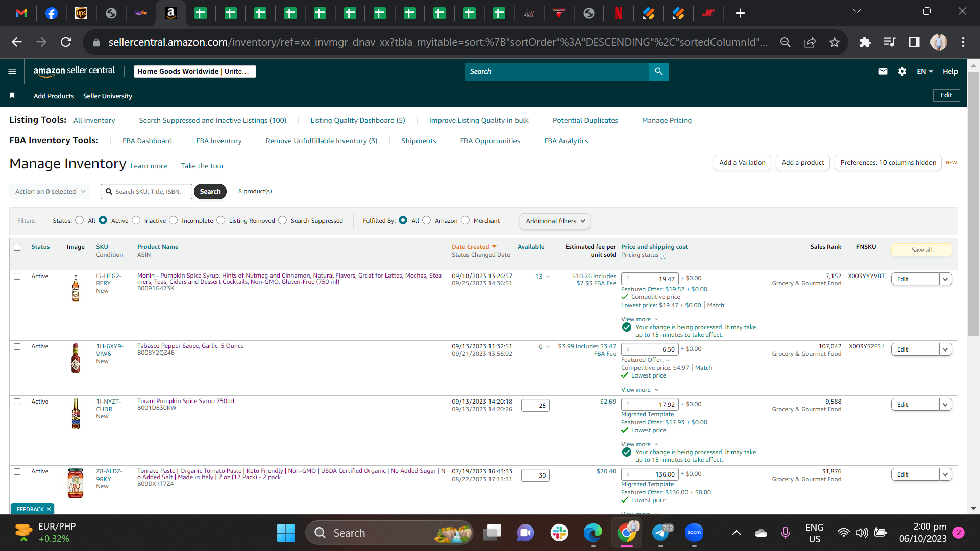Open a new browser tab
This screenshot has width=980, height=551.
pyautogui.click(x=740, y=13)
